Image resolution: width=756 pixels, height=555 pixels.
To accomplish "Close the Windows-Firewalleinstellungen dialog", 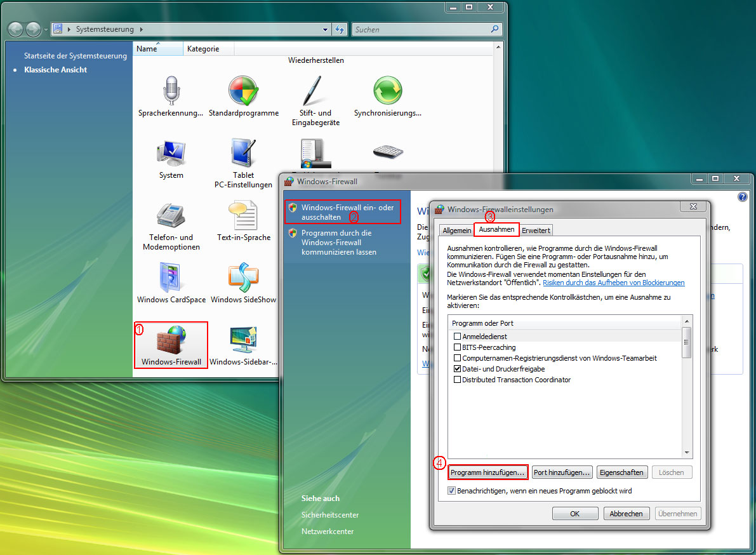I will pos(693,206).
